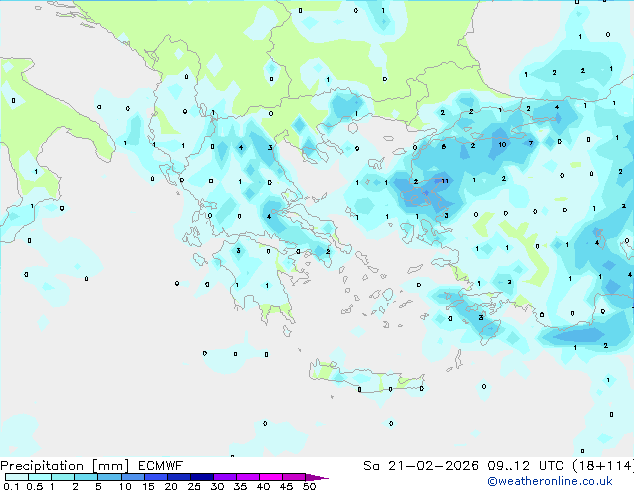This screenshot has width=634, height=490.
Task: Click the 'Precipitation [mm]' title text
Action: tap(65, 466)
